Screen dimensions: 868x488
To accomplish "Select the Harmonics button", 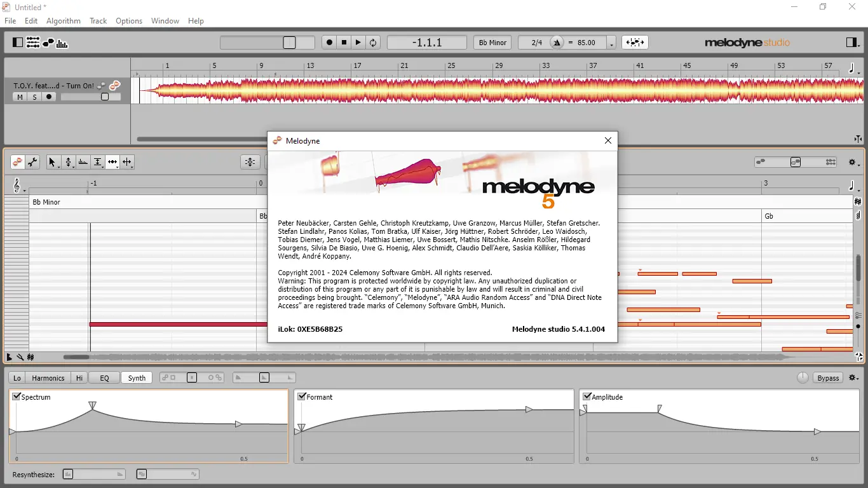I will 48,378.
